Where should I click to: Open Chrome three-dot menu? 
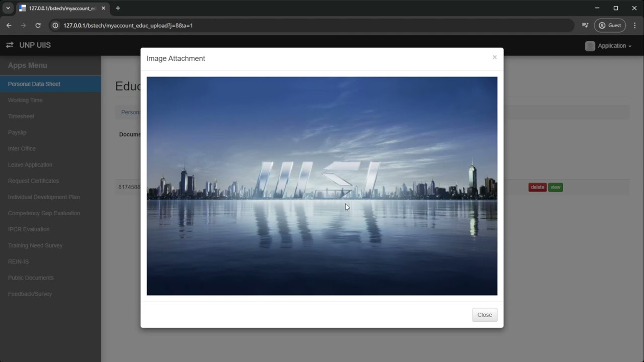click(x=634, y=25)
